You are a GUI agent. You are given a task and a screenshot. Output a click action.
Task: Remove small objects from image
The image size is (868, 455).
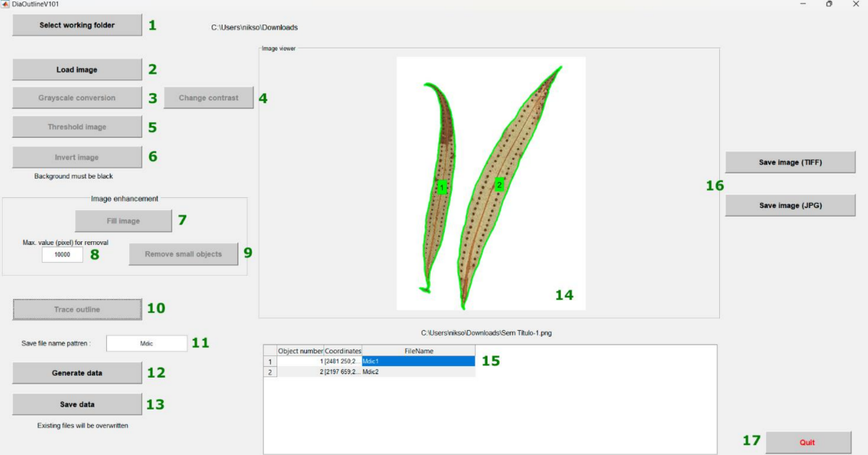183,253
